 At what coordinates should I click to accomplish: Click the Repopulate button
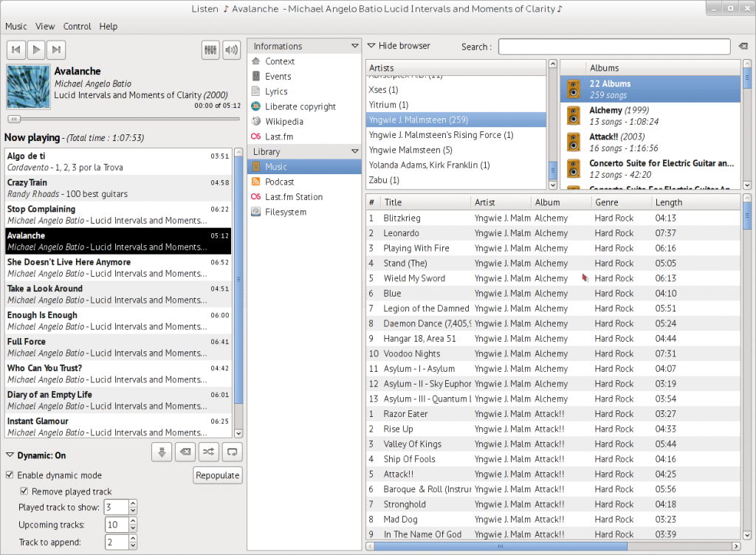pos(218,475)
